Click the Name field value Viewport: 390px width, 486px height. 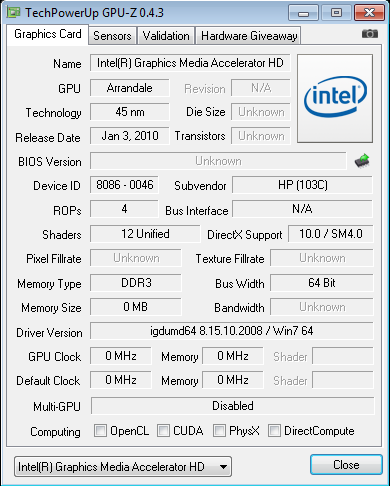click(190, 63)
